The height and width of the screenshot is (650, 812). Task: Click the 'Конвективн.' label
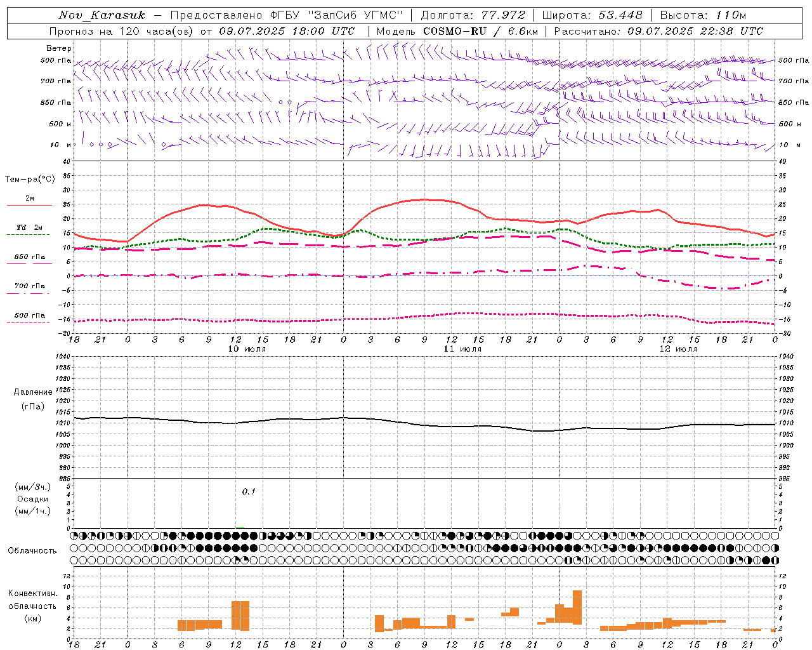click(x=33, y=594)
